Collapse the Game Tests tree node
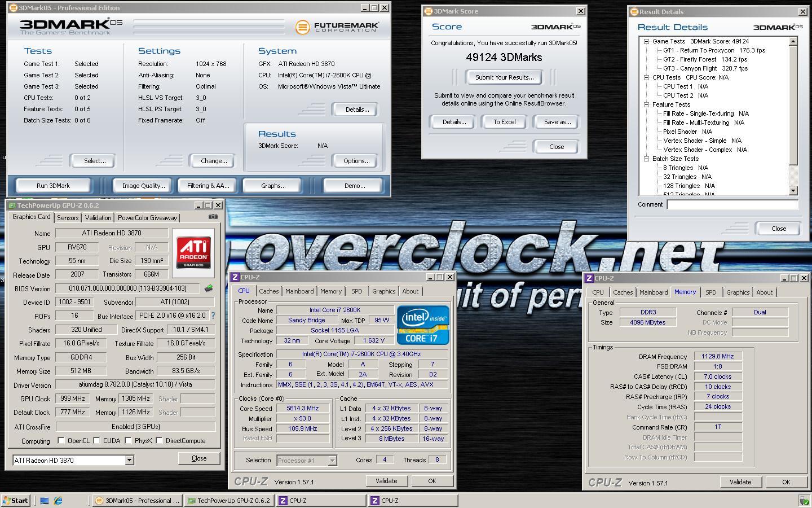The image size is (812, 508). 646,41
